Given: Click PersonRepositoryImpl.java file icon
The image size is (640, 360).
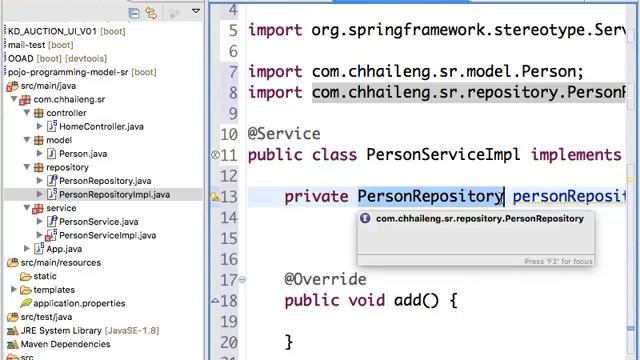Looking at the screenshot, I should (x=52, y=194).
